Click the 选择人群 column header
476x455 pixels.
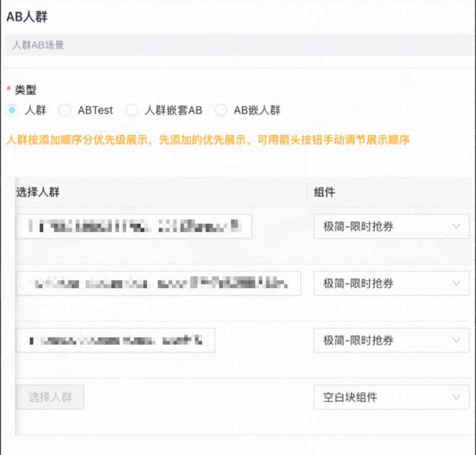38,192
